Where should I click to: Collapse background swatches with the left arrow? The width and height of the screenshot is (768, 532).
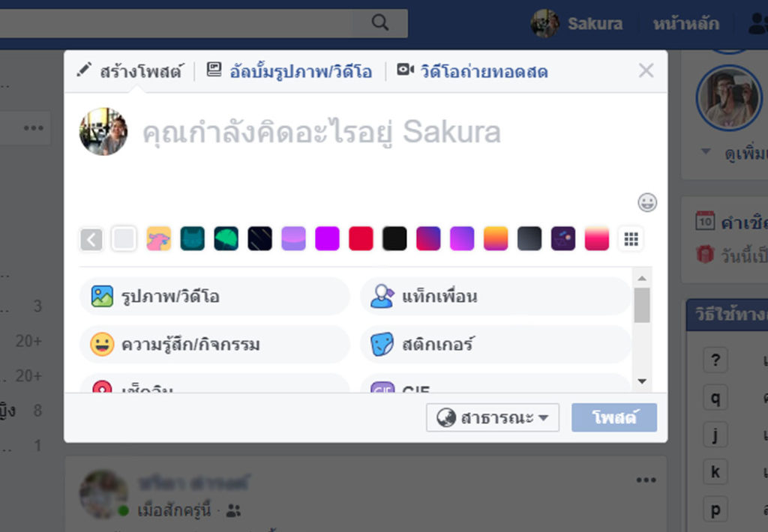click(91, 238)
